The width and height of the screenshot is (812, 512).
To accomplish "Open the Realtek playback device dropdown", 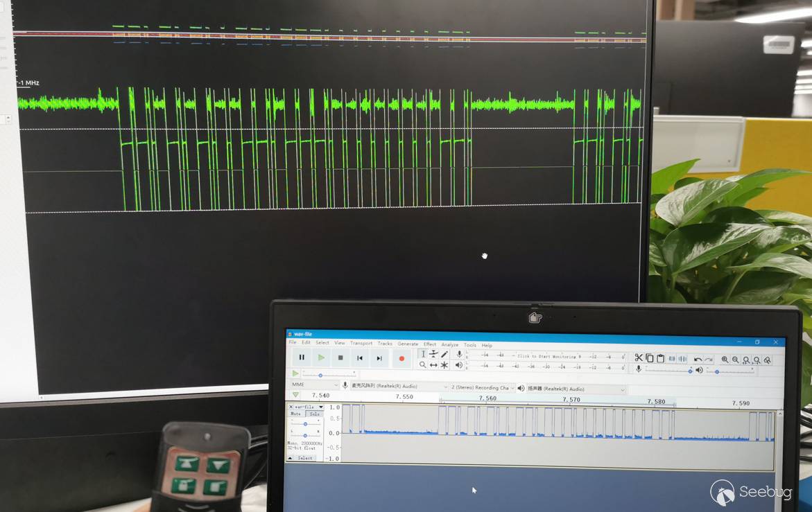I will [x=576, y=389].
